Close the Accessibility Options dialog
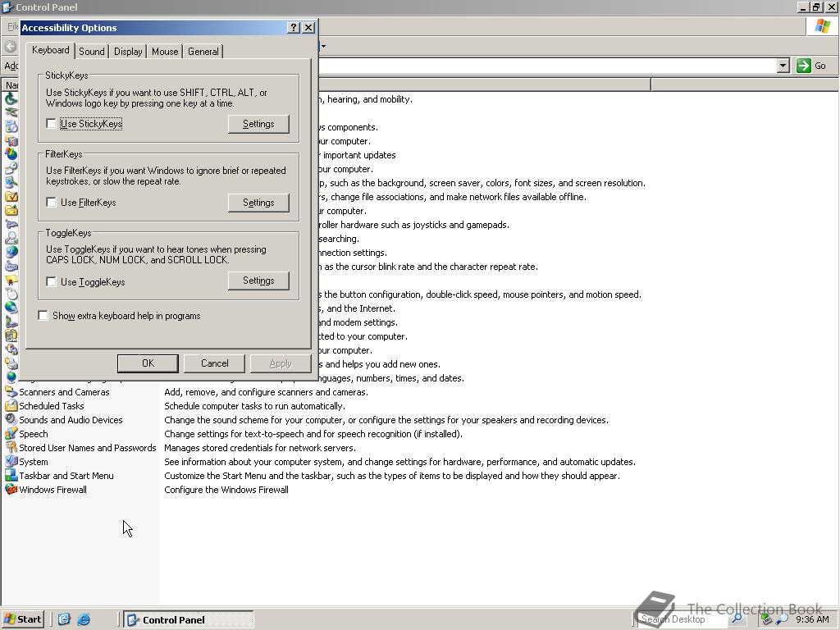This screenshot has width=840, height=630. pyautogui.click(x=308, y=28)
